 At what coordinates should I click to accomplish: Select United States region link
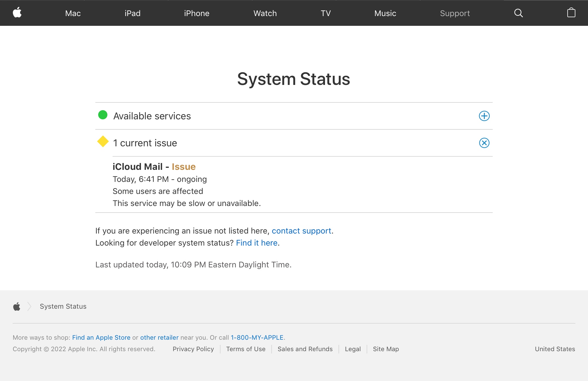click(x=555, y=349)
